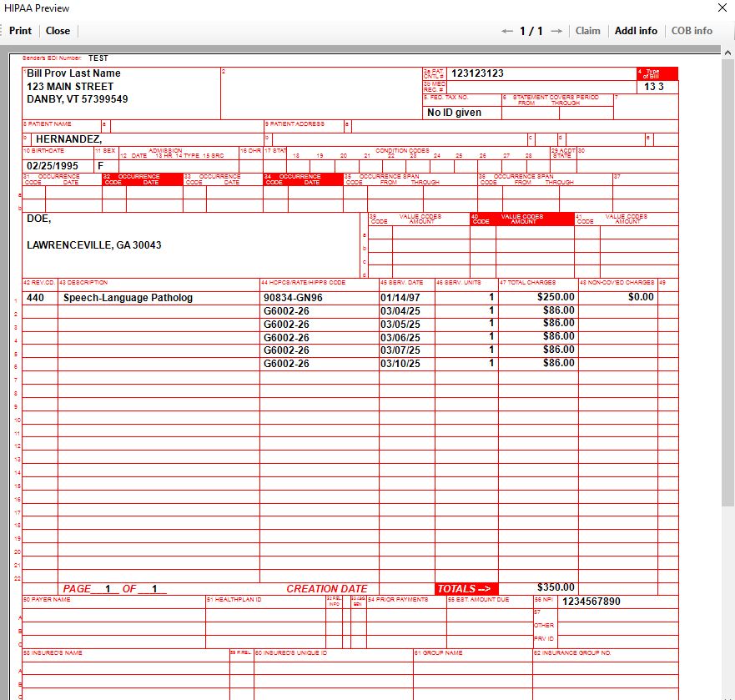The height and width of the screenshot is (700, 735).
Task: Click the 'PAGE 1 OF 1' footer text
Action: [115, 589]
